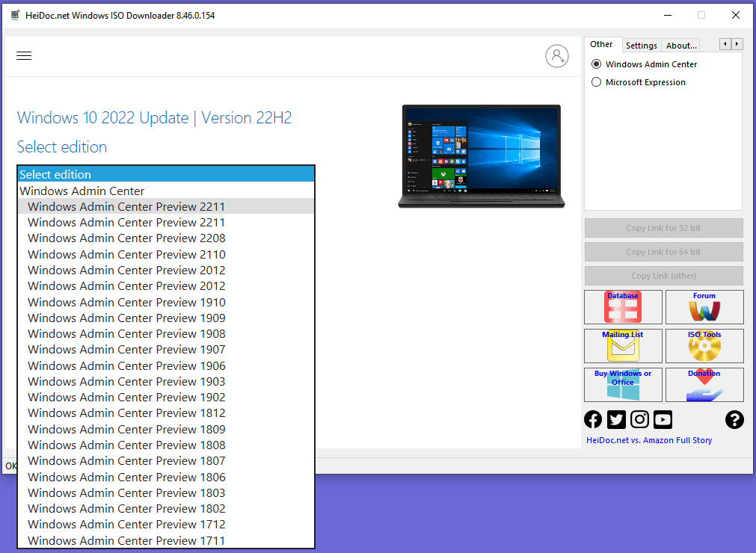The width and height of the screenshot is (756, 553).
Task: Open the ISO Tools disc button
Action: [x=704, y=346]
